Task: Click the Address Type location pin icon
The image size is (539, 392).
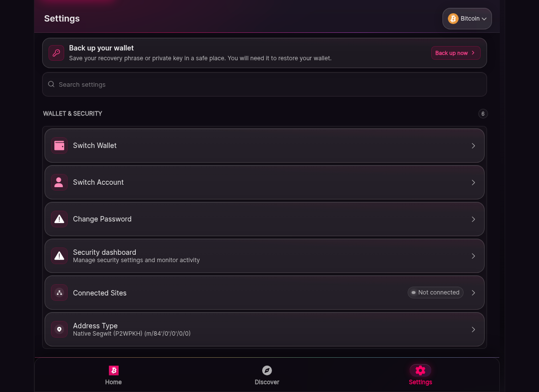Action: coord(59,329)
